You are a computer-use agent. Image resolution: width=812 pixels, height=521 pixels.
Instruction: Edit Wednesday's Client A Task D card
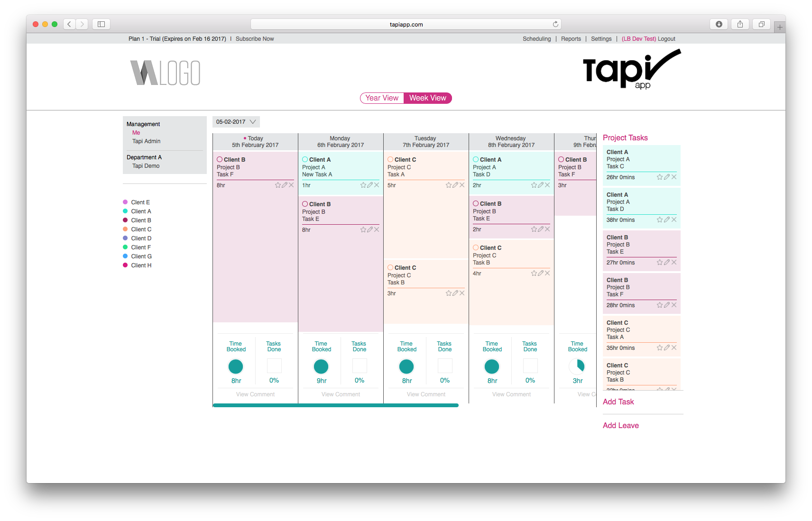(541, 185)
